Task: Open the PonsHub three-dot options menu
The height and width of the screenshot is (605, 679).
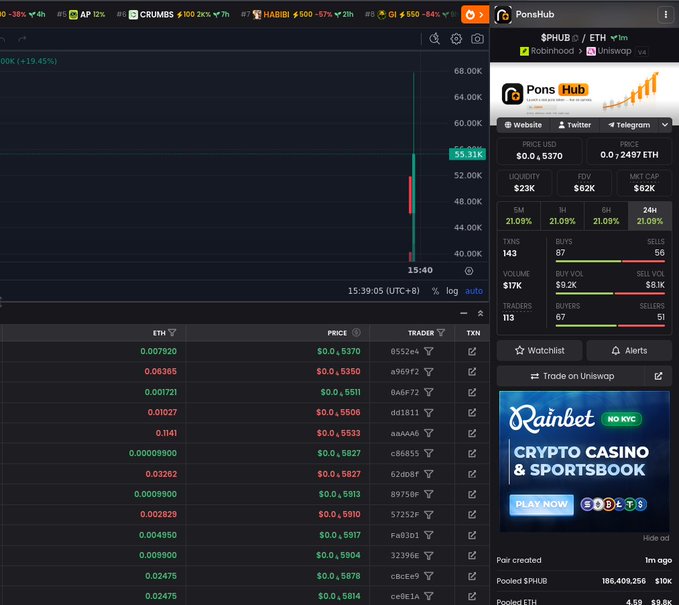Action: (x=666, y=15)
